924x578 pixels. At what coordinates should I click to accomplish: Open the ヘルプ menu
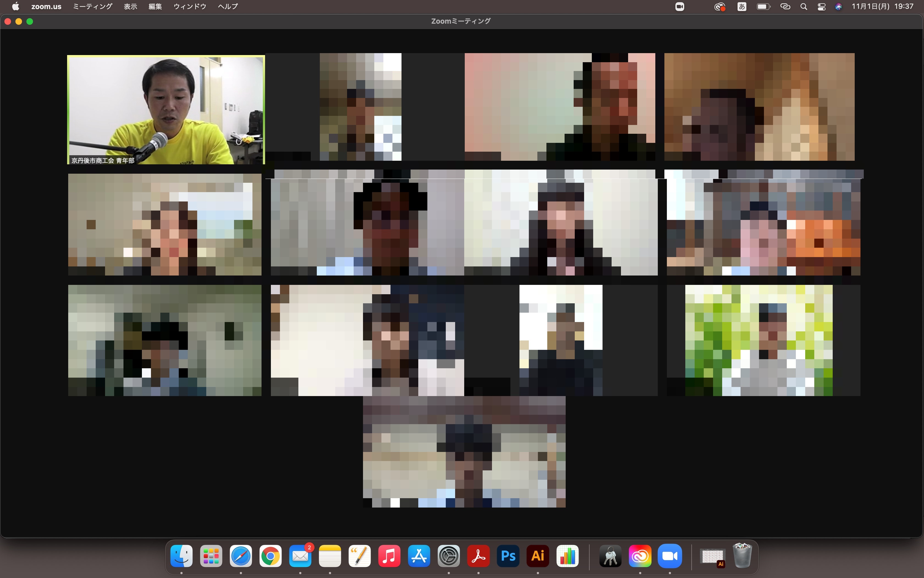coord(228,7)
